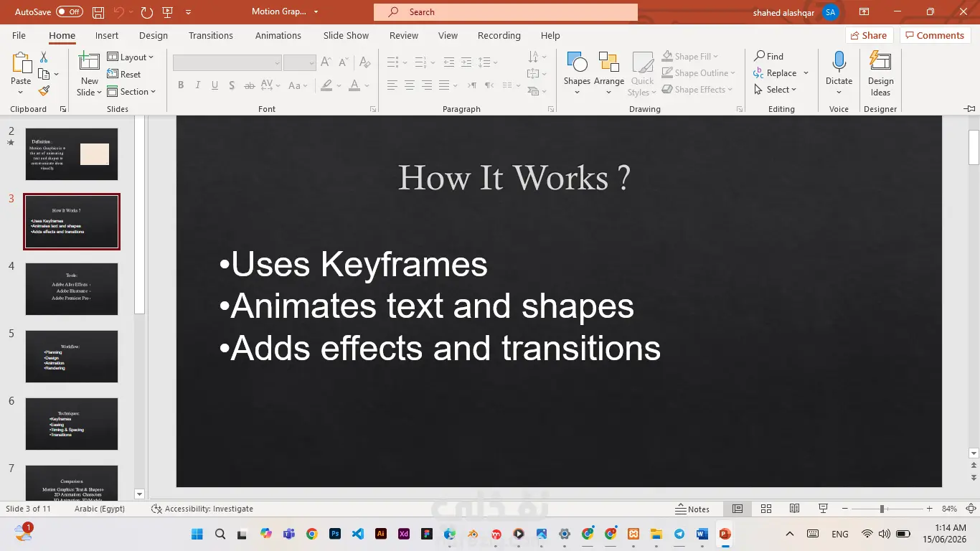Open the font size dropdown

click(x=311, y=63)
